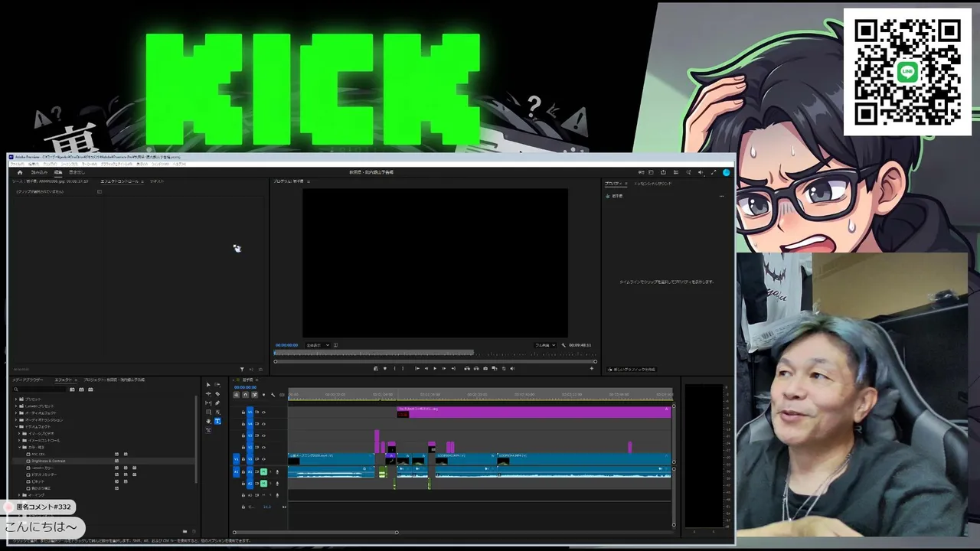Select the Track Select Forward tool

[217, 385]
